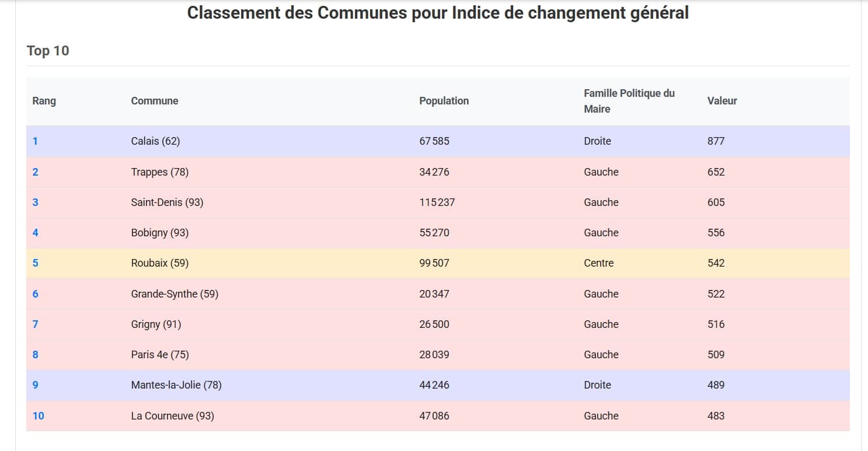
Task: Click Saint-Denis population value 115 237
Action: (437, 202)
